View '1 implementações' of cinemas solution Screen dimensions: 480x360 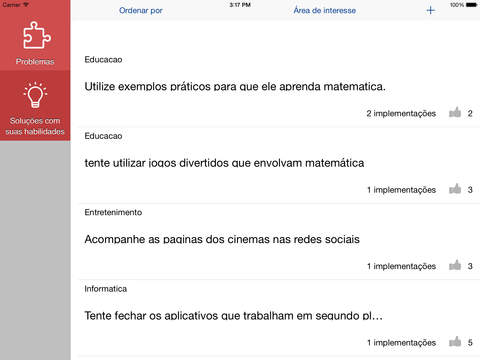tap(401, 266)
